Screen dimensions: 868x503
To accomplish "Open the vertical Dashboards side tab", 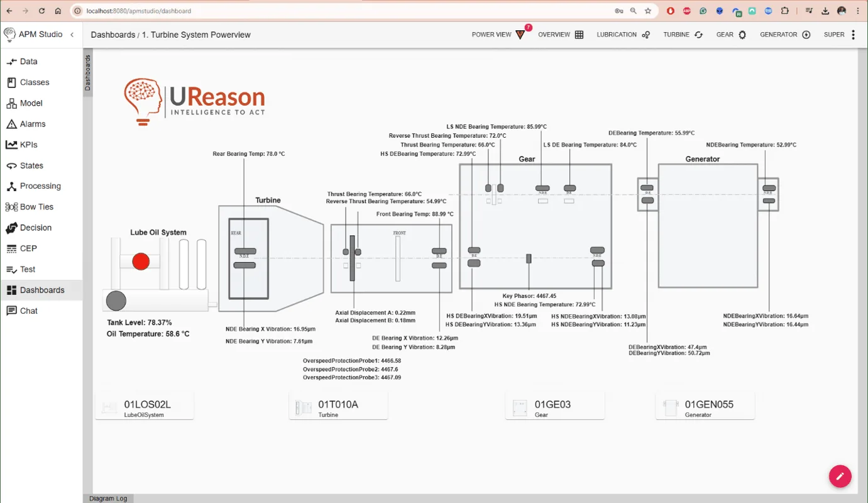I will point(87,73).
